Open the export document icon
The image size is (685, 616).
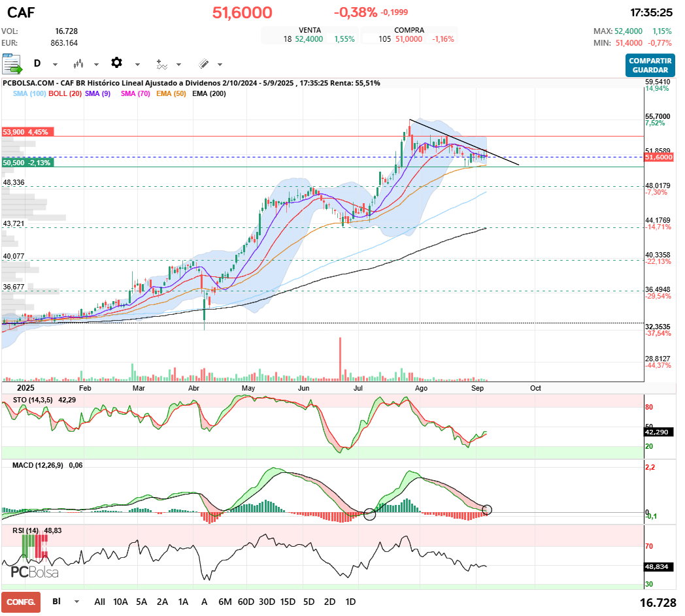(x=12, y=64)
